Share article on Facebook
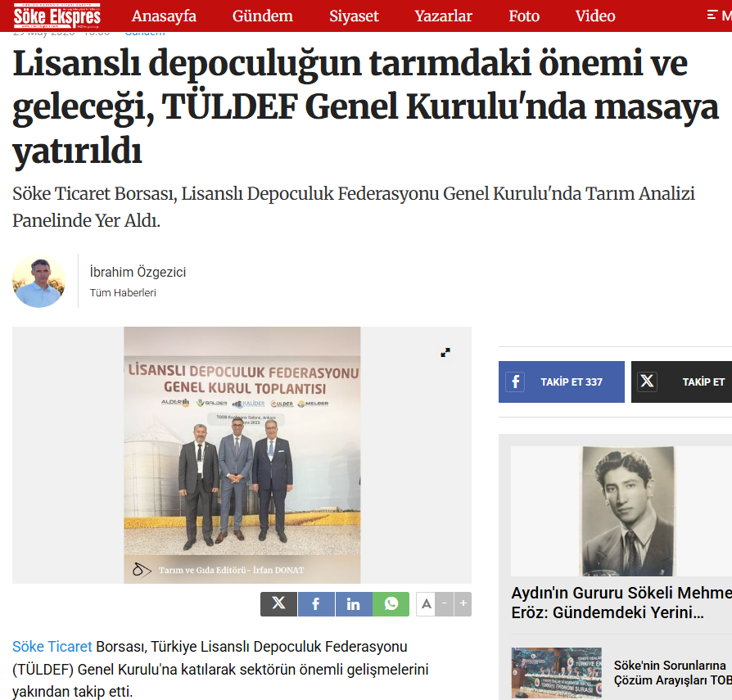 (x=316, y=604)
